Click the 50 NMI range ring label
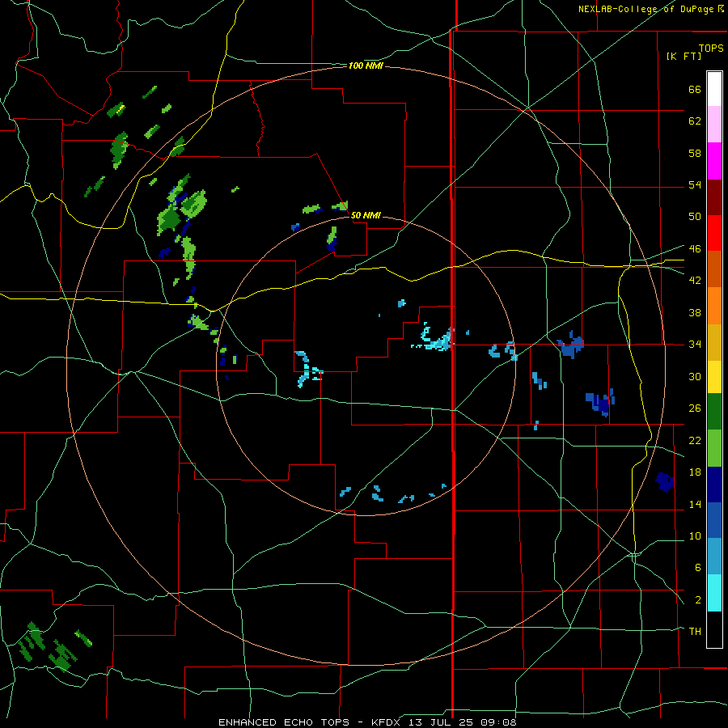 coord(366,215)
